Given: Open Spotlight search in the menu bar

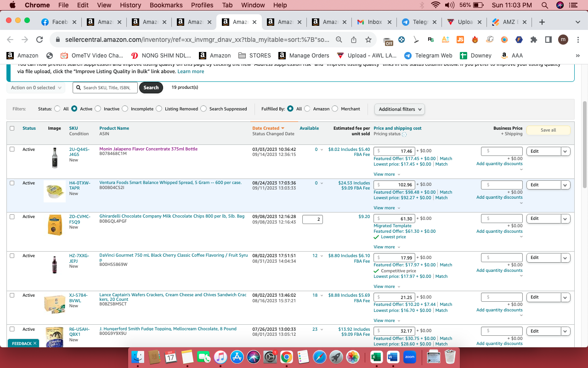Looking at the screenshot, I should coord(545,5).
